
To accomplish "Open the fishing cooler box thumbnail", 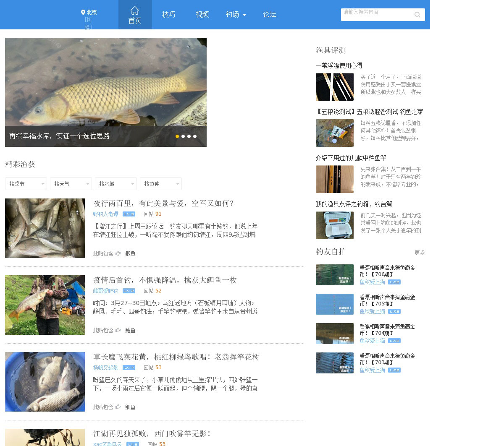I will [334, 225].
